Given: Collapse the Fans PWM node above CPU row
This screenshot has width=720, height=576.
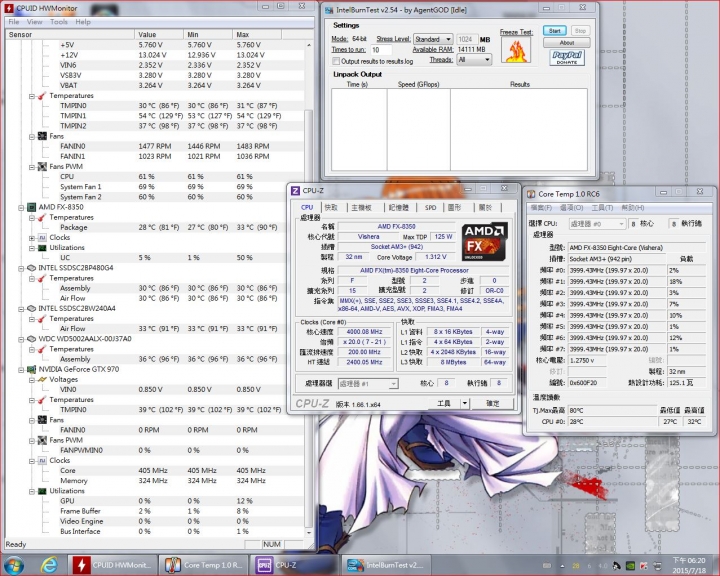Looking at the screenshot, I should (x=32, y=167).
